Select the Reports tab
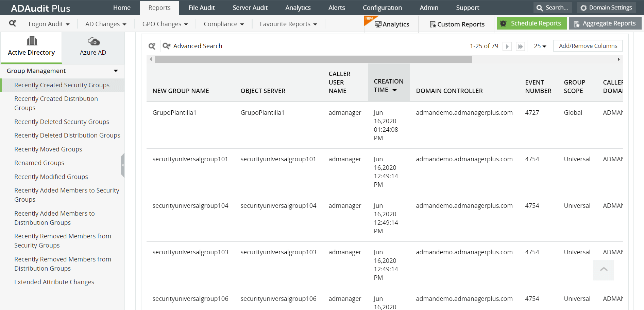 pos(159,7)
